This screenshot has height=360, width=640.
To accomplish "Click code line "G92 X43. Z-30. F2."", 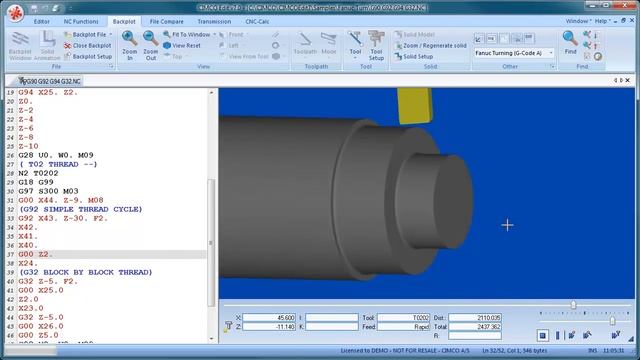I will pyautogui.click(x=63, y=218).
